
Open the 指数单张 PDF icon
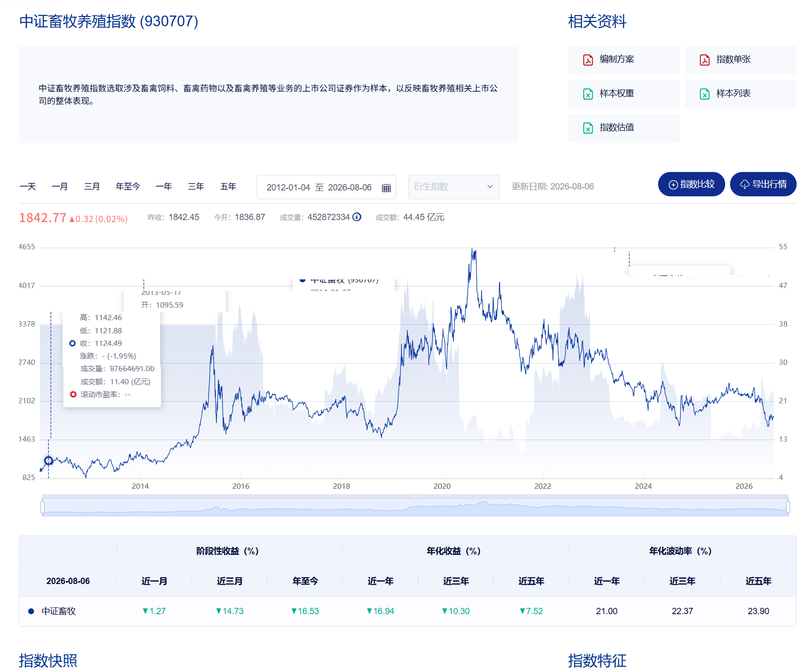coord(704,60)
